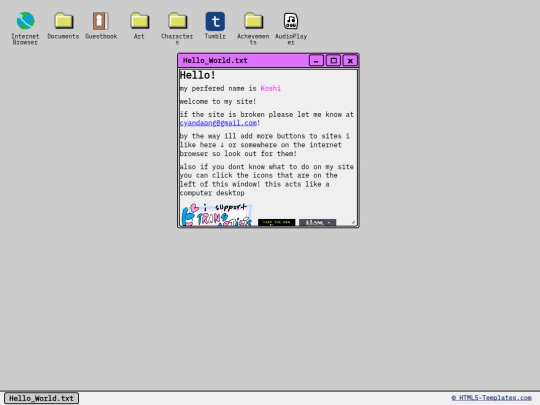Click the window resize grip corner
The image size is (540, 405).
[x=353, y=222]
